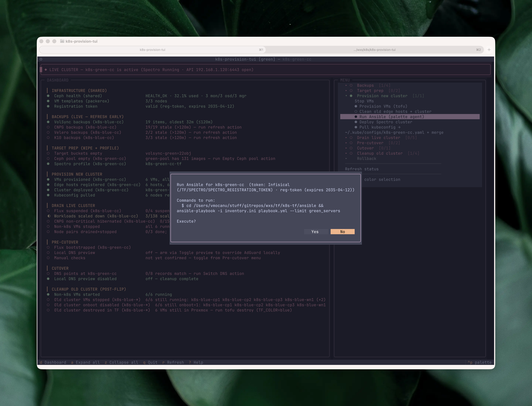Click 'Old cluster destroyed in TF' row
The height and width of the screenshot is (406, 532).
(x=169, y=310)
